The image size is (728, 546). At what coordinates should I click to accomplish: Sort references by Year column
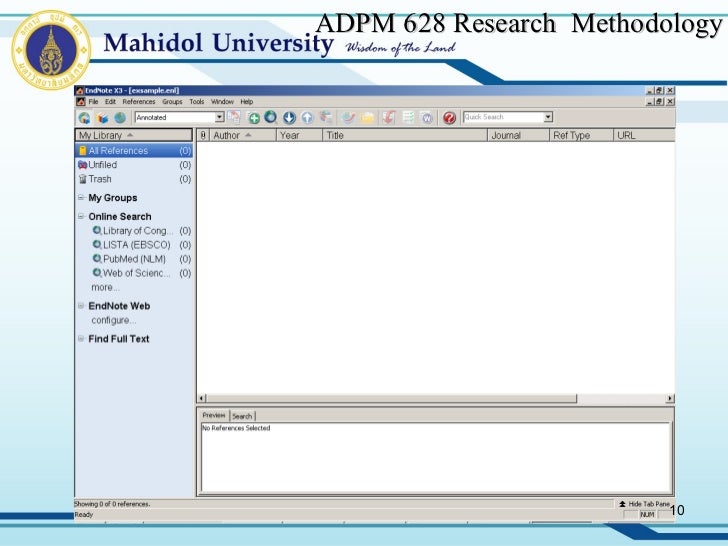pos(299,136)
